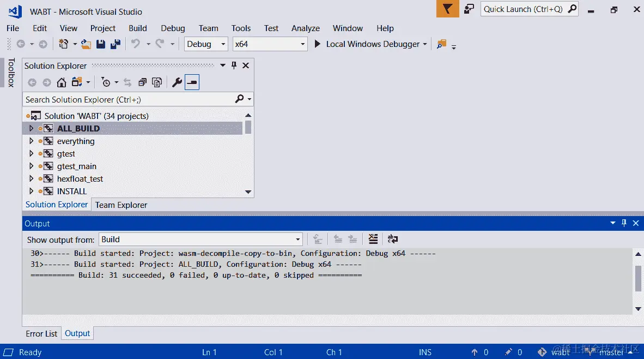Click the Pending Changes Filter clock icon

106,82
